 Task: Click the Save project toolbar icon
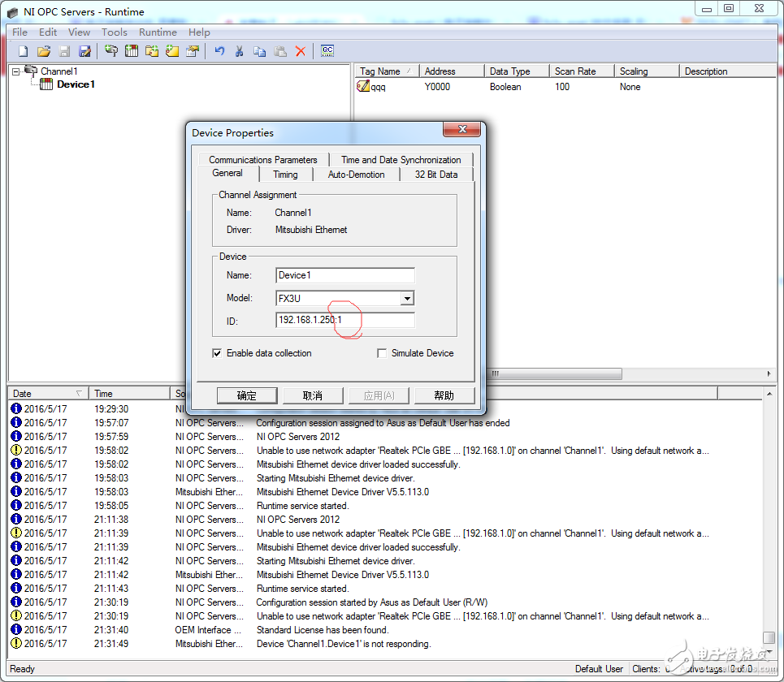click(x=64, y=51)
